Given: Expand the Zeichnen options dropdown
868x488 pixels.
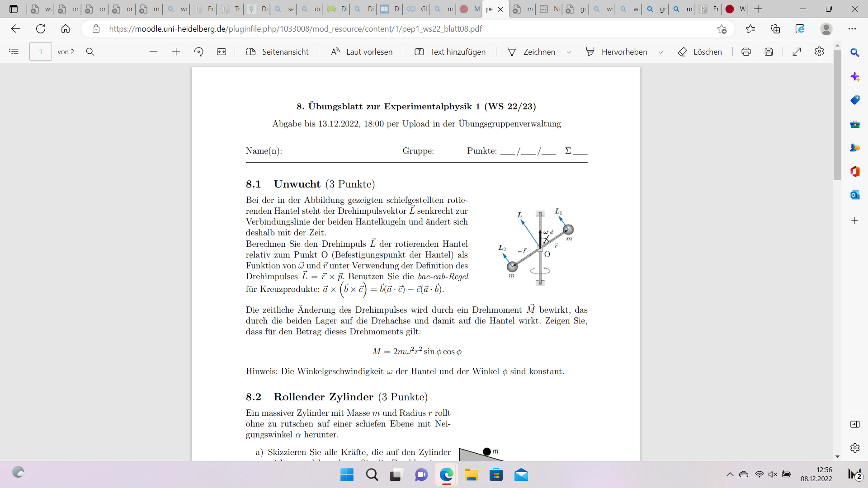Looking at the screenshot, I should click(569, 52).
